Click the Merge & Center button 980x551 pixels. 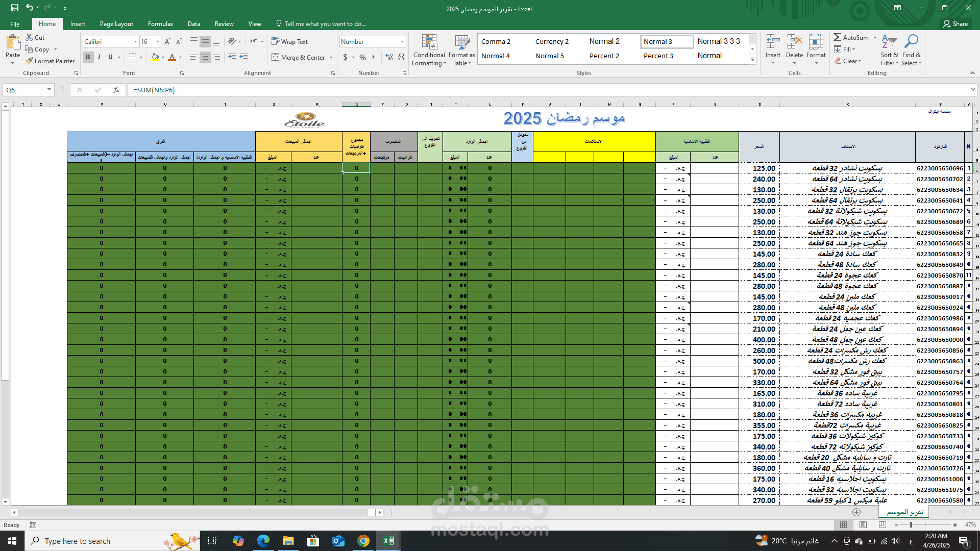pos(299,58)
